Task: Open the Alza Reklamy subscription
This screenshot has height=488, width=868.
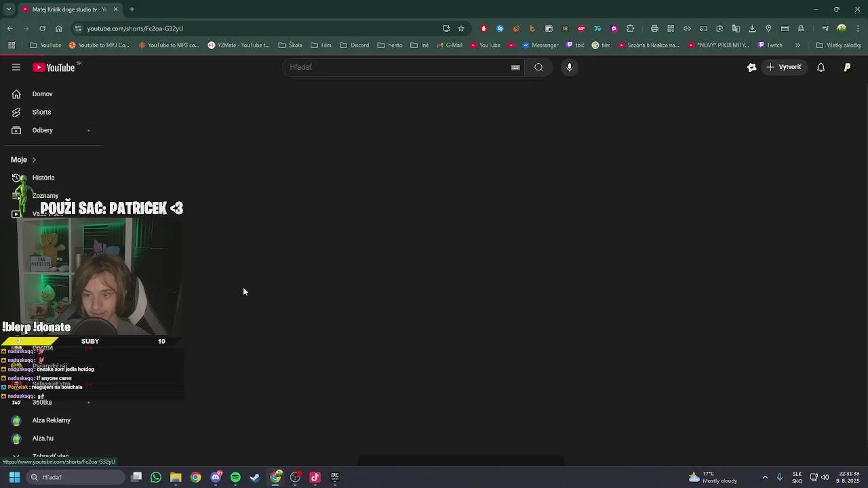Action: click(x=51, y=420)
